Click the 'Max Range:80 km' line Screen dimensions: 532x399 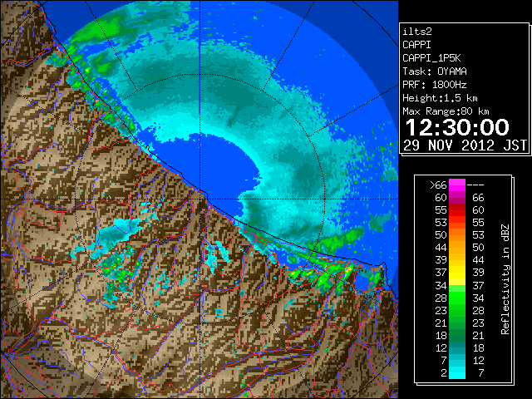click(446, 111)
